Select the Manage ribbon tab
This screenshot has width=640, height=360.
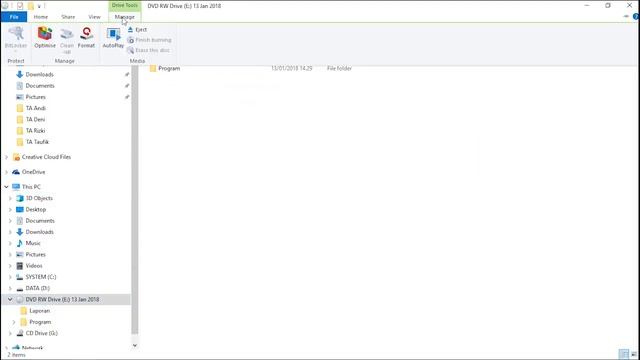click(x=124, y=17)
